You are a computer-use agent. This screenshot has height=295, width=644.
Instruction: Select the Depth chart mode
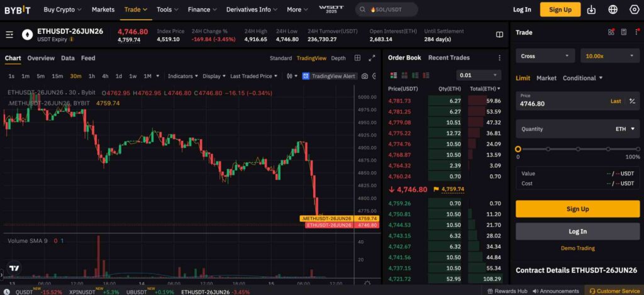tap(338, 58)
